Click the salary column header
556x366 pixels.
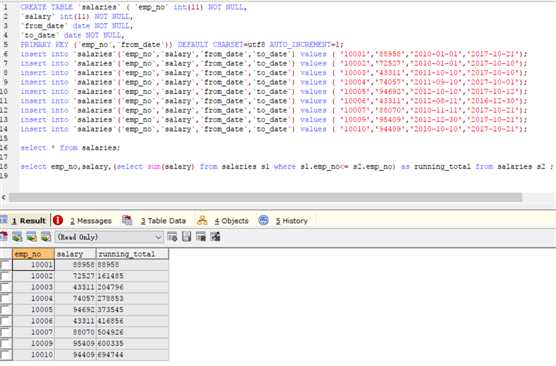75,254
